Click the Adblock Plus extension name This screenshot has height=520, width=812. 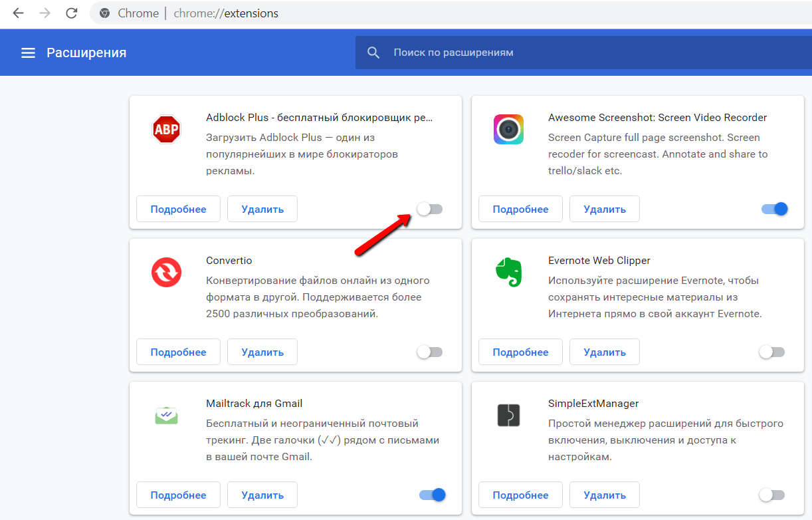click(x=319, y=118)
